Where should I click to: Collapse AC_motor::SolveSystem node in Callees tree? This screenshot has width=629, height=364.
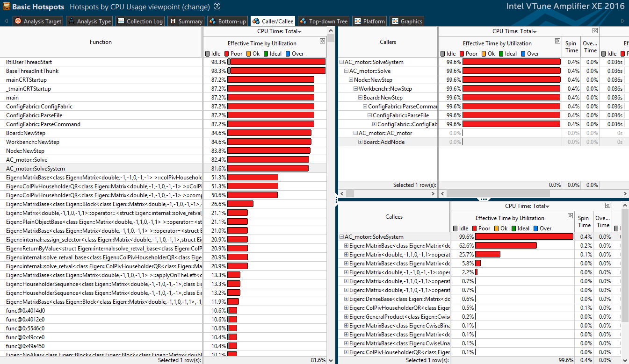click(x=341, y=237)
